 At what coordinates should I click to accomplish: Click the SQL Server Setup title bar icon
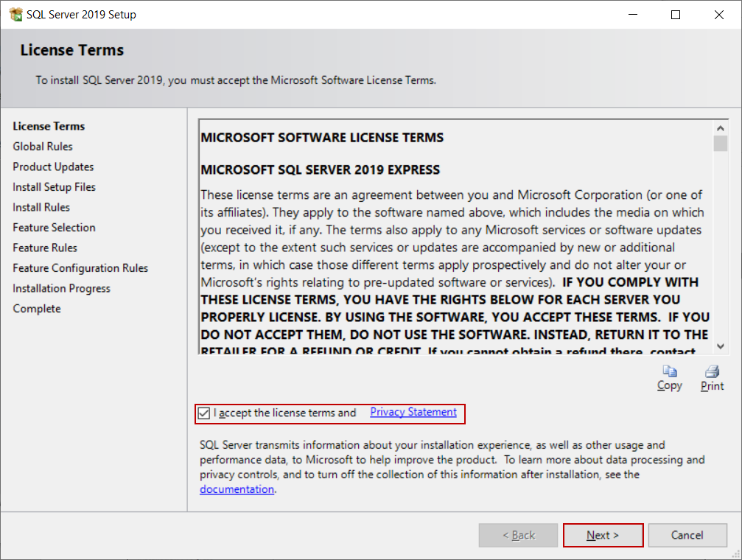point(15,15)
